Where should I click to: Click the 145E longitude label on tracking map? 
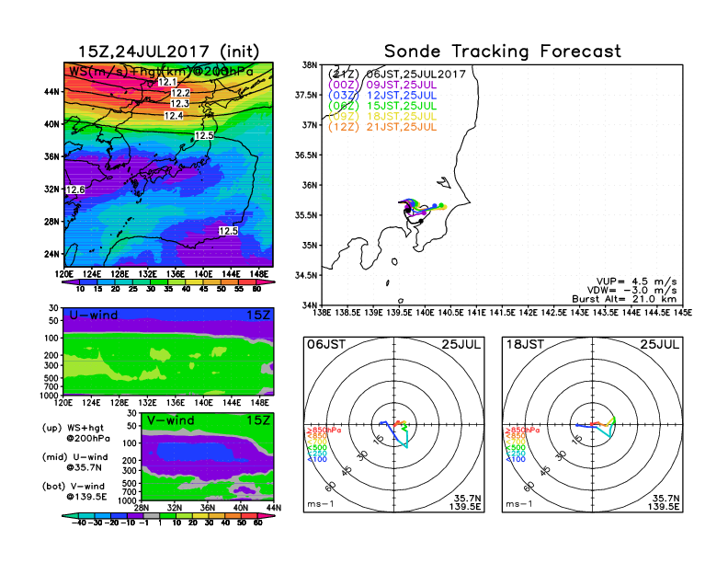tap(683, 313)
